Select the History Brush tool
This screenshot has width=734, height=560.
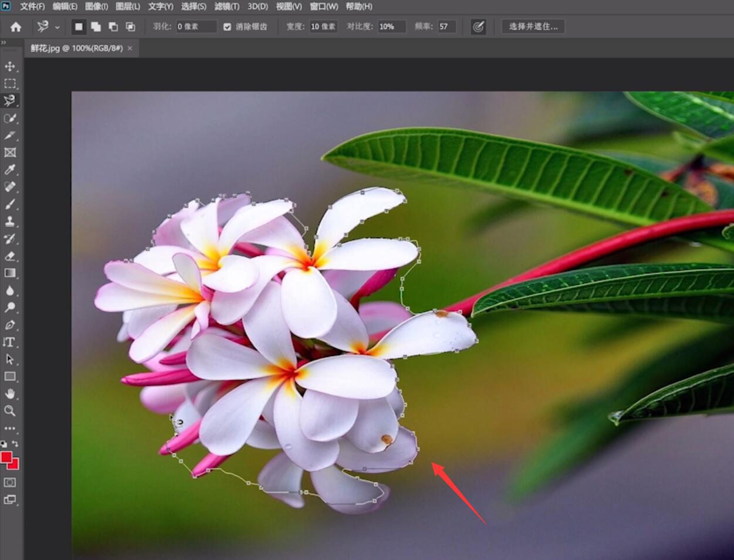tap(10, 239)
